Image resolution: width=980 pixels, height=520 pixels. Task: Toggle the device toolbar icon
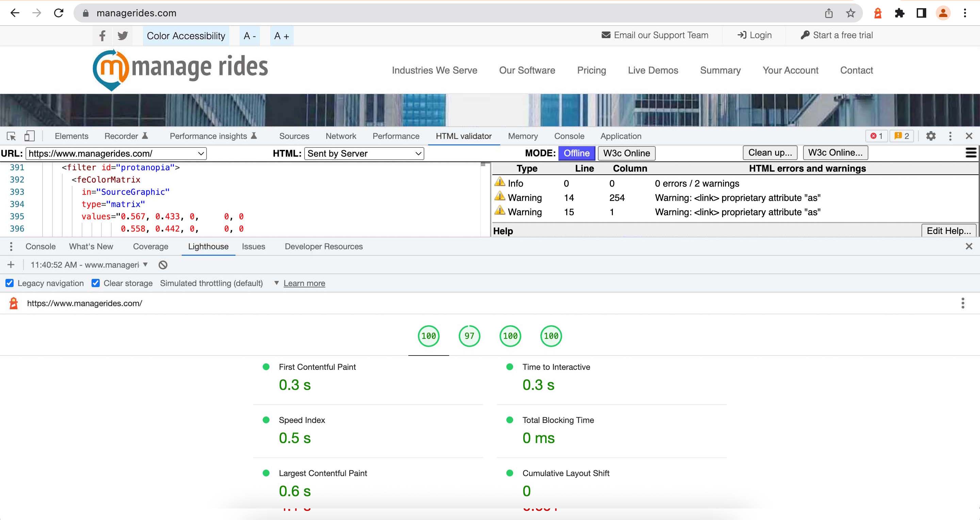coord(29,136)
